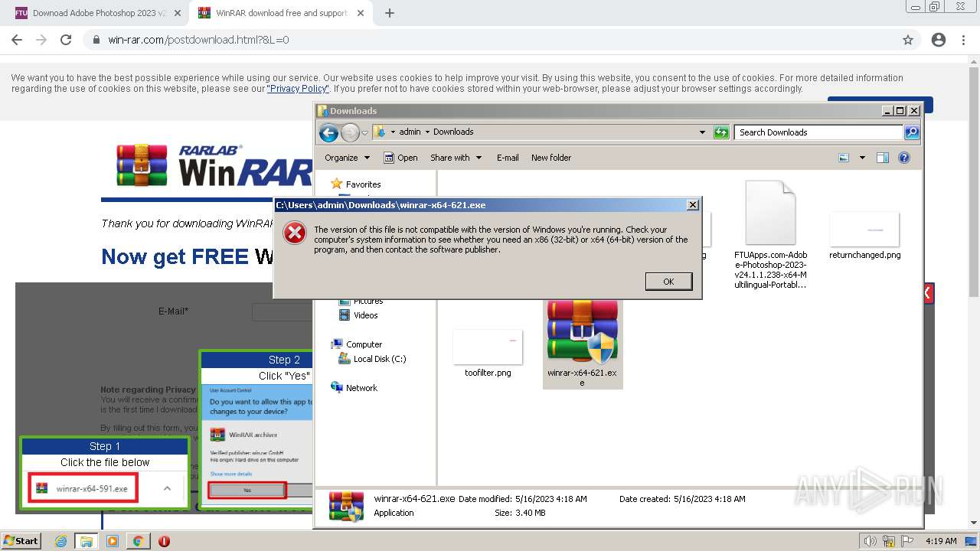The height and width of the screenshot is (551, 980).
Task: Select Favorites in the navigation pane
Action: pyautogui.click(x=355, y=184)
